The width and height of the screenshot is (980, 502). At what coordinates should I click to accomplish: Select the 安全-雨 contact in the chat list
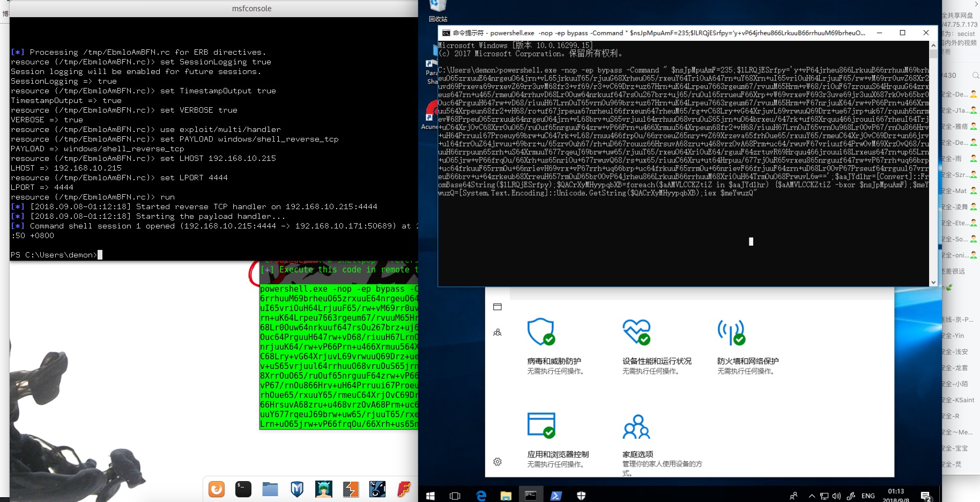pyautogui.click(x=960, y=159)
